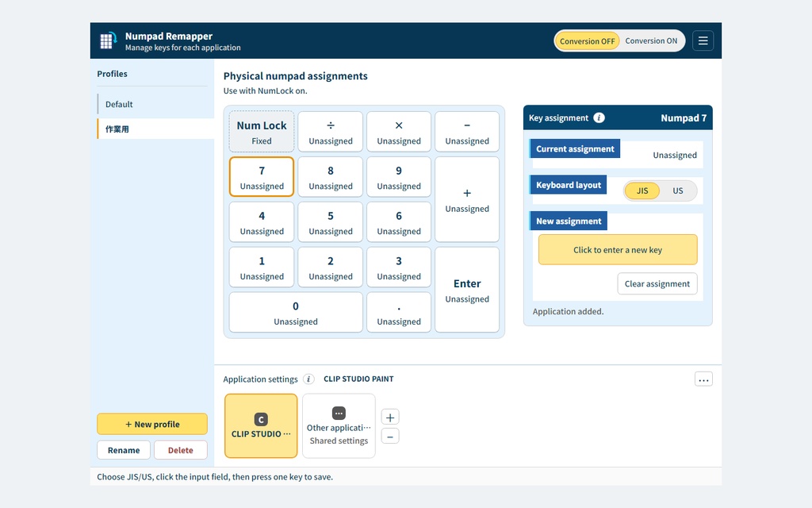Select the numpad 4 key
Image resolution: width=812 pixels, height=508 pixels.
click(262, 222)
